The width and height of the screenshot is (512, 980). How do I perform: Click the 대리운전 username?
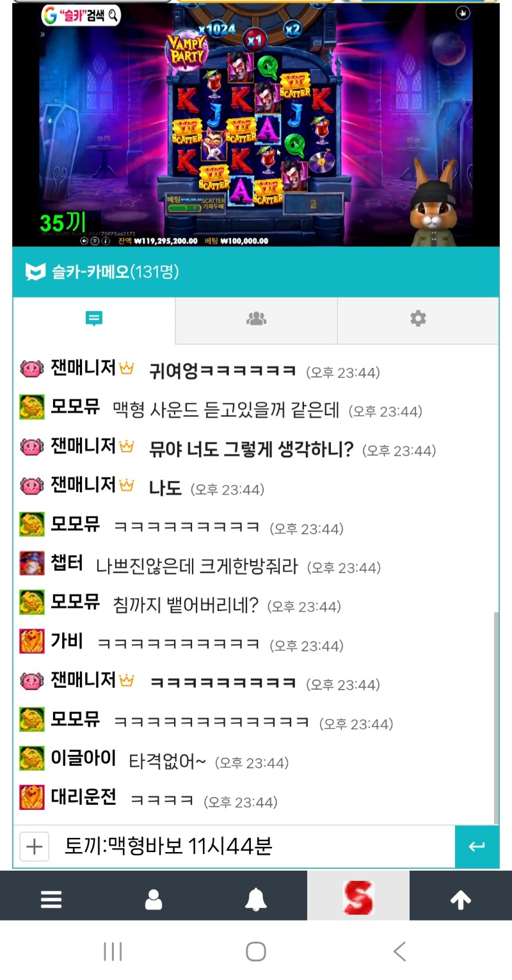tap(83, 797)
